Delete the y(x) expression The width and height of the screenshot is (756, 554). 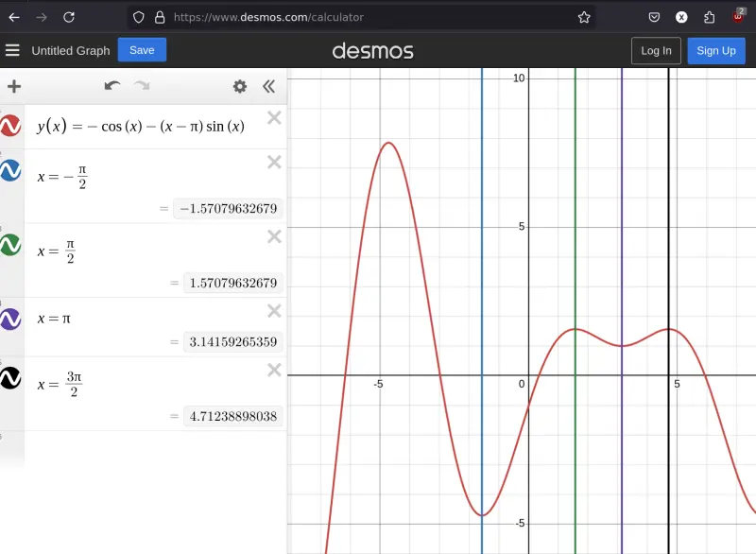(274, 117)
